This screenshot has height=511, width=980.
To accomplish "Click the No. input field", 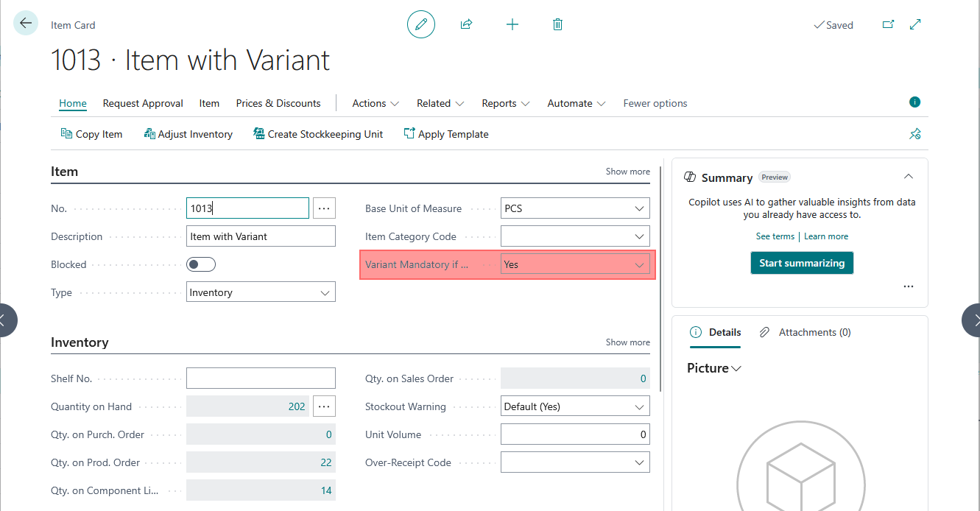I will pyautogui.click(x=247, y=208).
